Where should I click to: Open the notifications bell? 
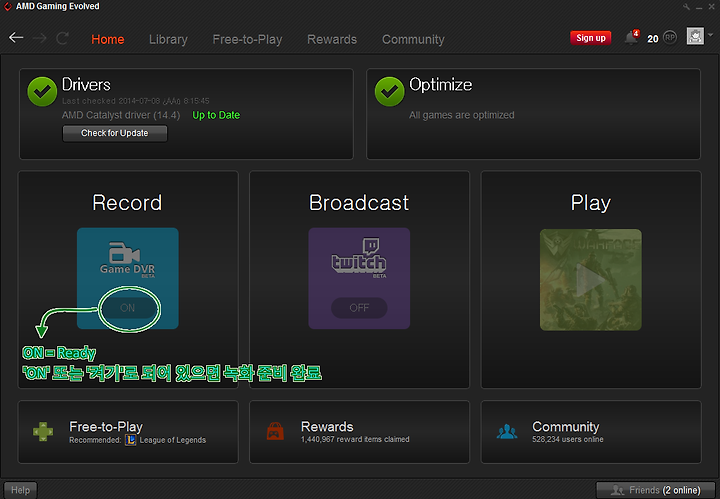(x=631, y=38)
